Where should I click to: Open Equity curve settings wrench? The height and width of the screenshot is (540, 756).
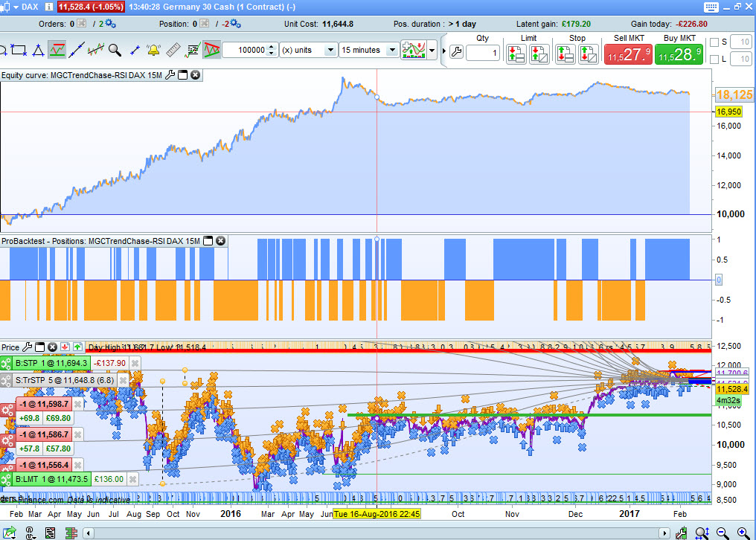(x=169, y=74)
